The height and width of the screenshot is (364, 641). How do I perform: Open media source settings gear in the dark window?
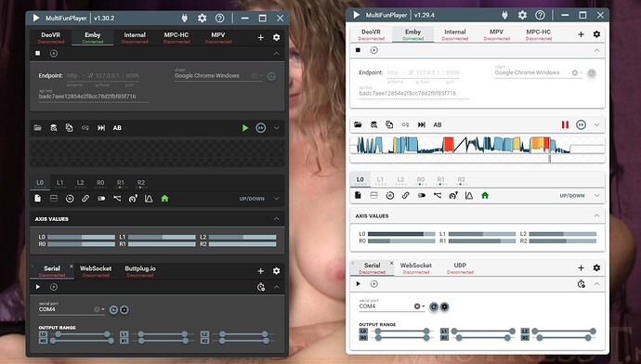click(x=276, y=37)
